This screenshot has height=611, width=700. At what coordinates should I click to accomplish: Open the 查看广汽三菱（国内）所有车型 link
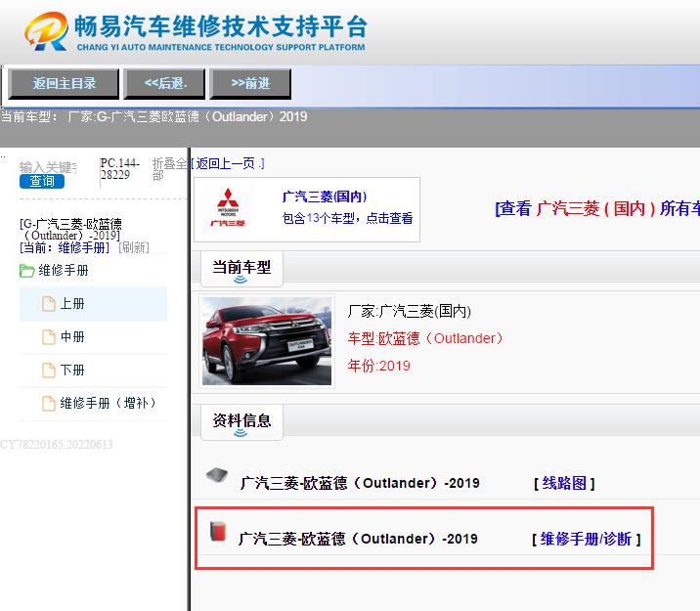pos(597,208)
